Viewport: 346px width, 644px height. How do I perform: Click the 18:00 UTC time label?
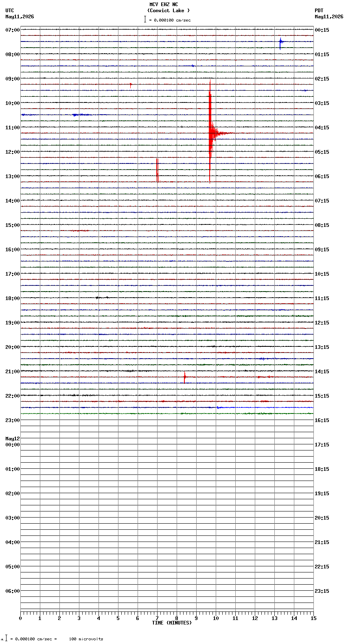point(13,298)
